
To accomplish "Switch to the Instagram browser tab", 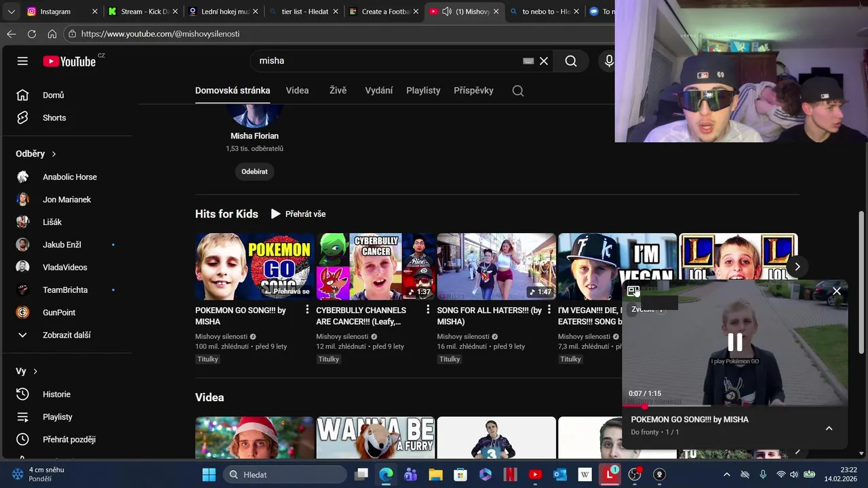I will coord(61,12).
